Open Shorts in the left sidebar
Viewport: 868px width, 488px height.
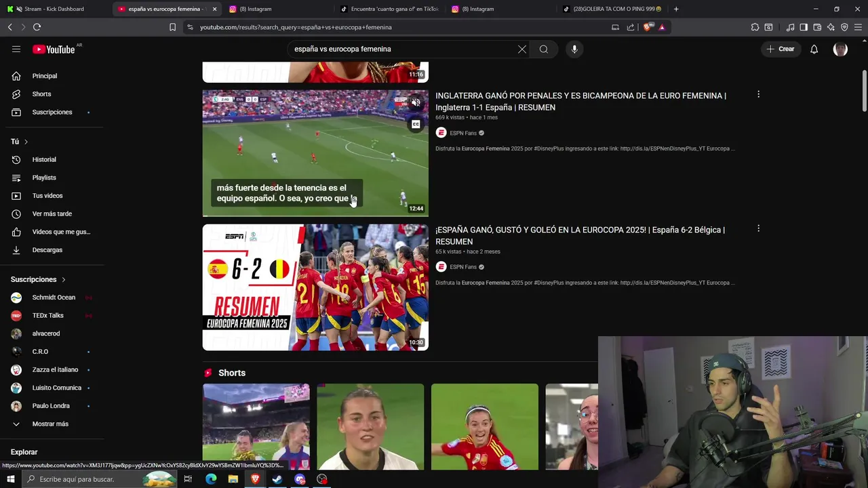pos(42,94)
